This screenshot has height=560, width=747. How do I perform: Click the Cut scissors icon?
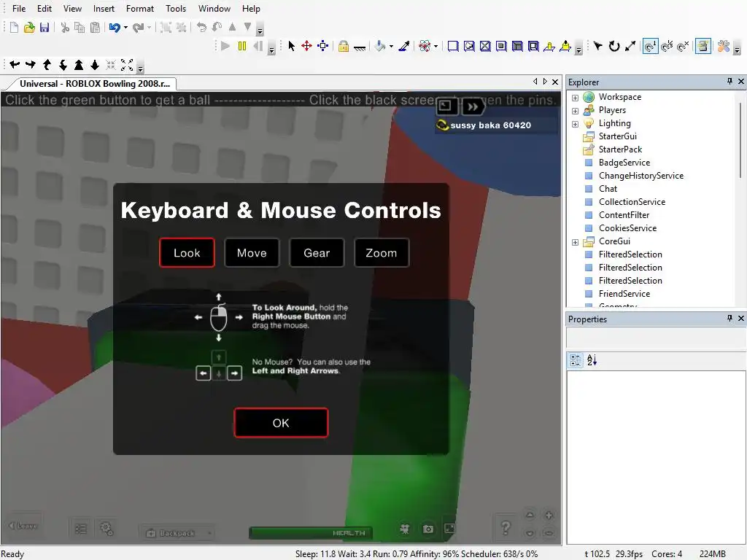(x=65, y=28)
